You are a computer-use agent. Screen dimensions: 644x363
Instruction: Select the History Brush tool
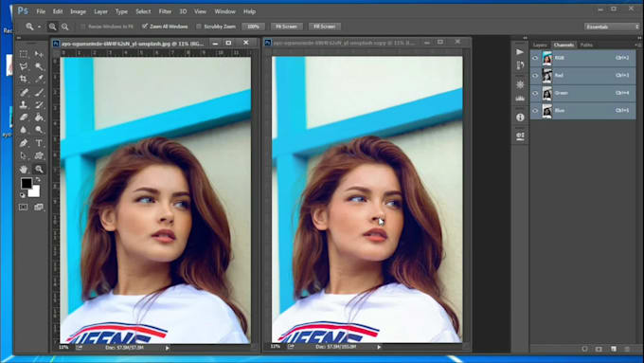click(x=39, y=105)
